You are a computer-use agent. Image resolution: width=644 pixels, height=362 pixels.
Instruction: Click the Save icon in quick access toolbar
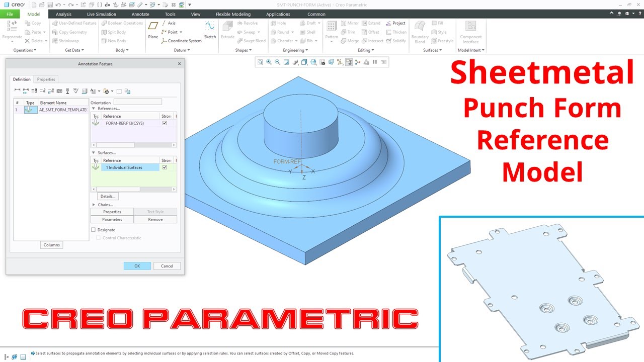50,5
